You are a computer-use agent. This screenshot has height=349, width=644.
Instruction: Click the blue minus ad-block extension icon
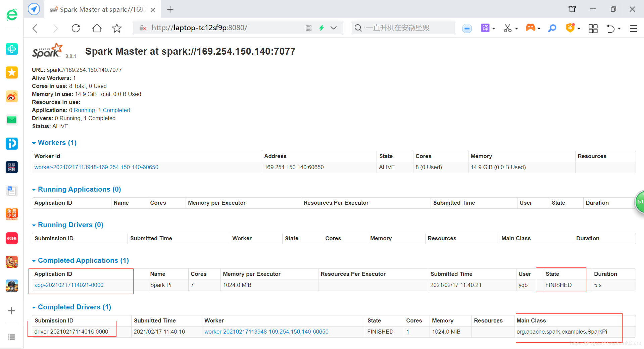pyautogui.click(x=467, y=29)
